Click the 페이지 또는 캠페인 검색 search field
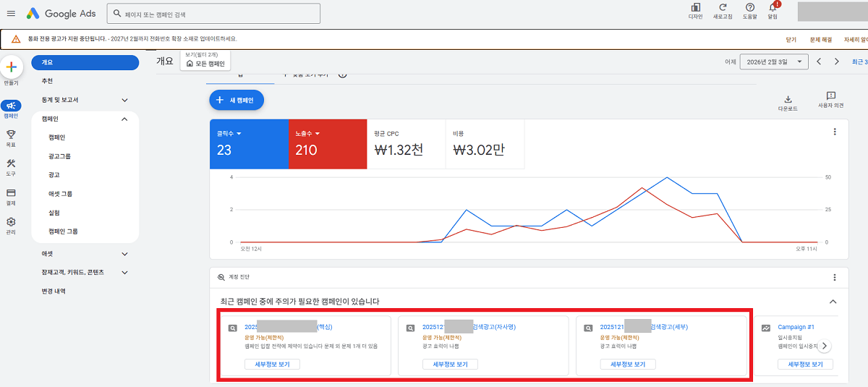Viewport: 868px width, 387px height. (213, 14)
